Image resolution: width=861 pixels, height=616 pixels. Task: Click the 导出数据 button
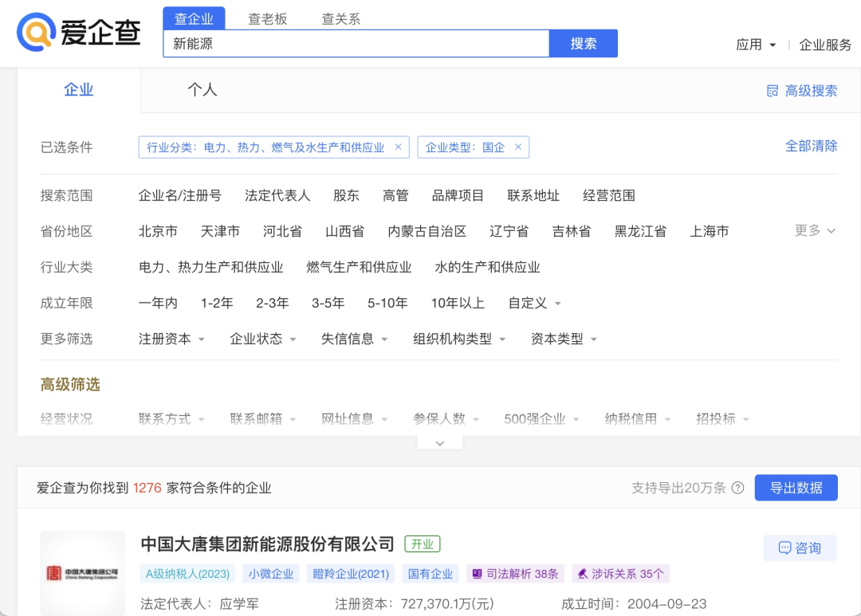[796, 488]
